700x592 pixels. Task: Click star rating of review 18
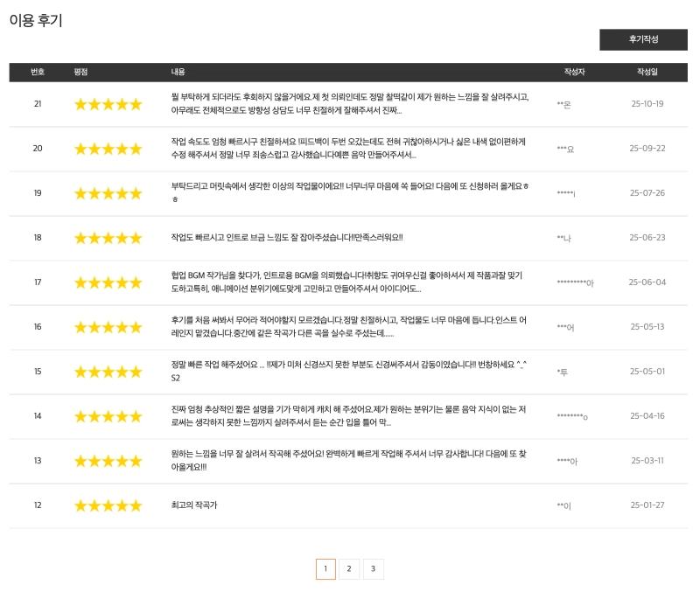(108, 238)
